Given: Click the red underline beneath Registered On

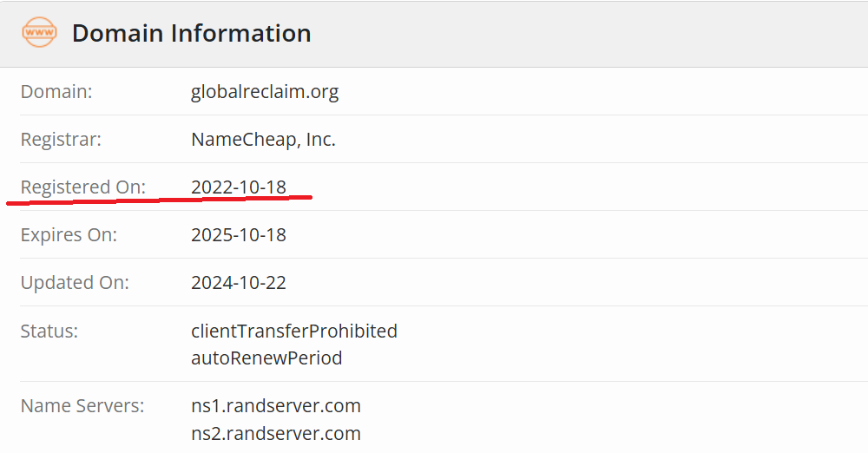Looking at the screenshot, I should click(156, 200).
